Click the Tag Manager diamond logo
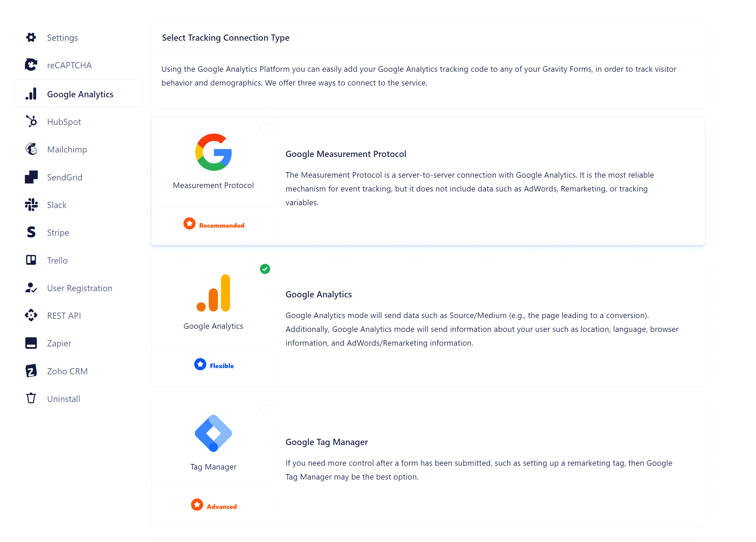The height and width of the screenshot is (542, 756). (213, 433)
